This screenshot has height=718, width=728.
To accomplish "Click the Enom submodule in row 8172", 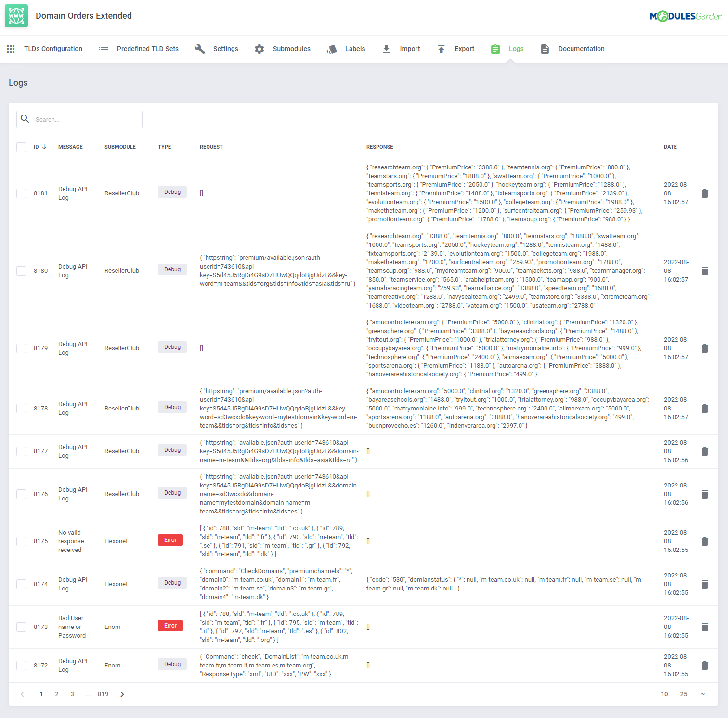I will click(x=113, y=666).
